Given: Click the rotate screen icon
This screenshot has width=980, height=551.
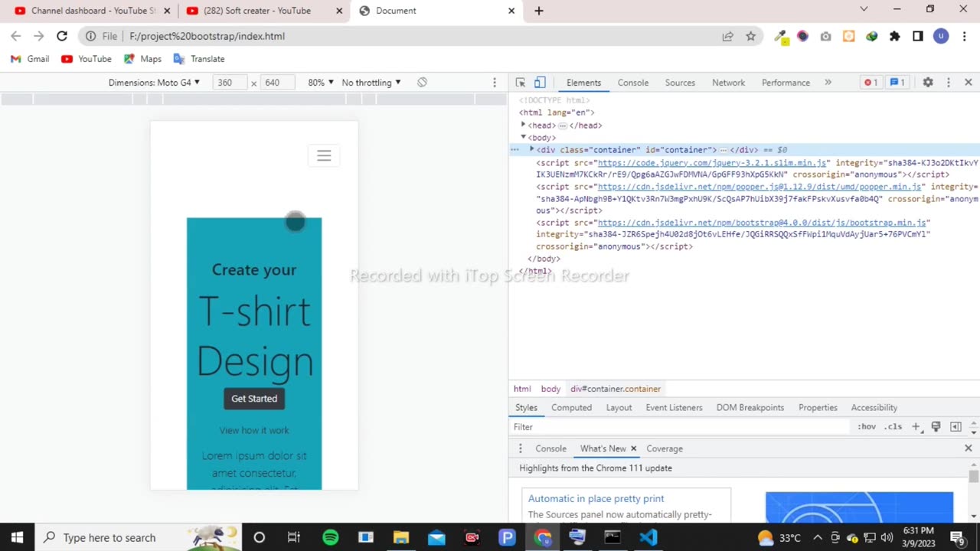Looking at the screenshot, I should click(x=422, y=83).
